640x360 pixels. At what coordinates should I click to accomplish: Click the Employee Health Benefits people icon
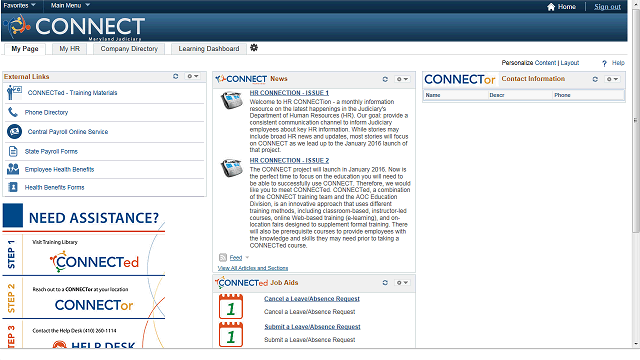13,169
